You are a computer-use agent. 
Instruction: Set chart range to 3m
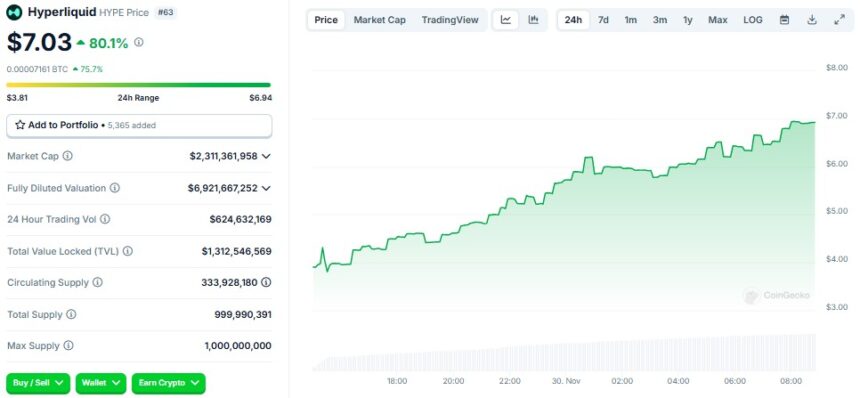(660, 20)
